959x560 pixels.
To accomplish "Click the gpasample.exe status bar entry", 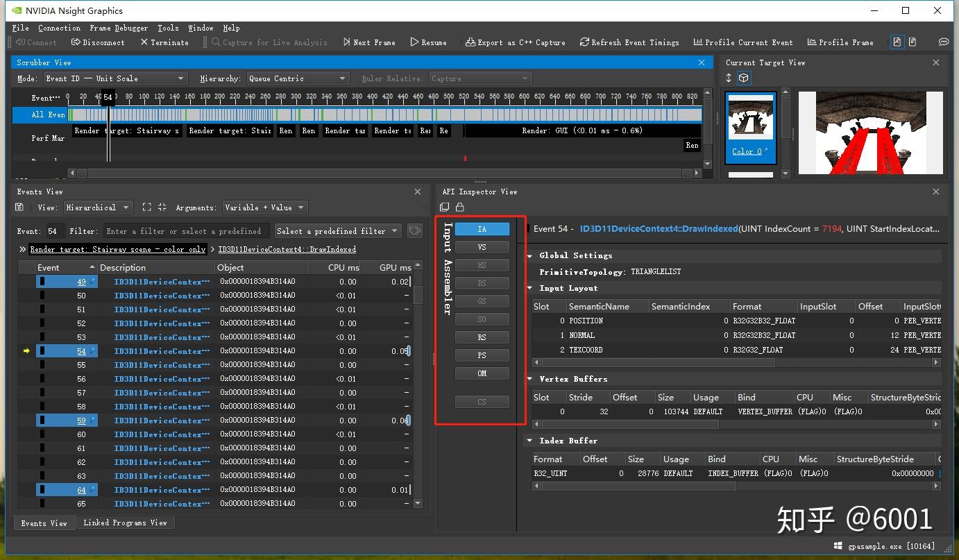I will [884, 547].
